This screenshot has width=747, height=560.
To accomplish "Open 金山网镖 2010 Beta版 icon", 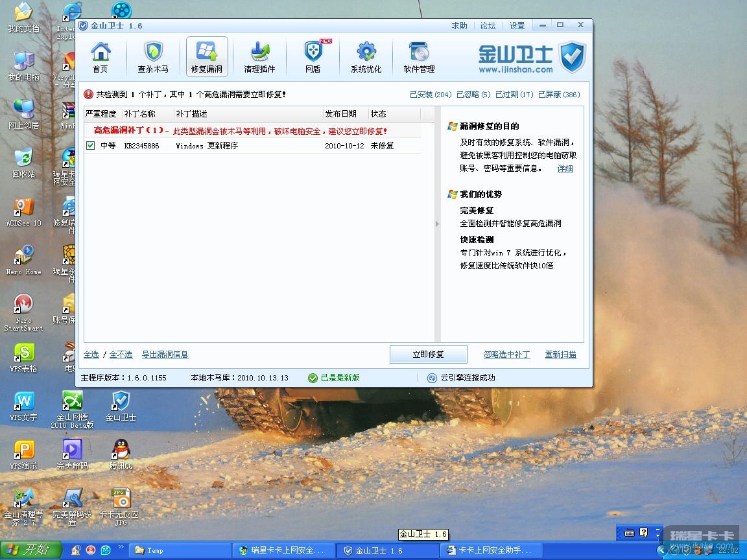I will (x=72, y=410).
